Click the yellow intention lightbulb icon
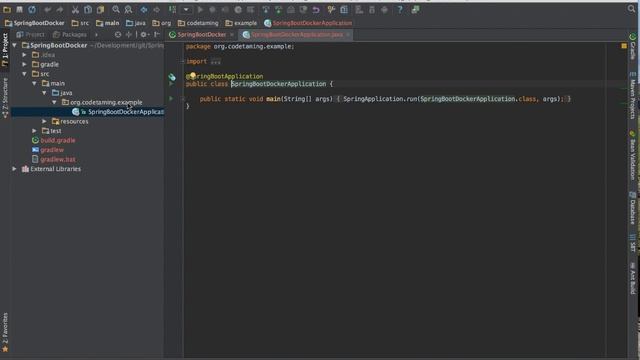 [193, 75]
